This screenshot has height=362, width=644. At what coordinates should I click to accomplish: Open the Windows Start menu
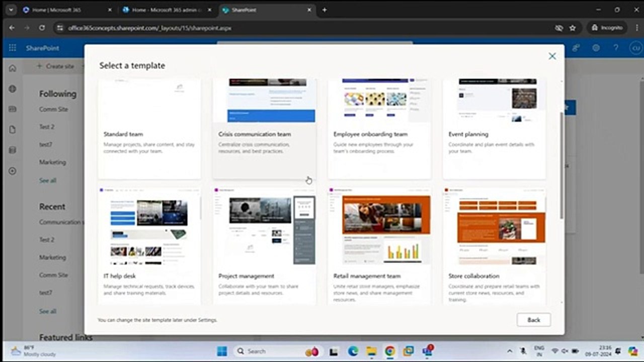point(222,351)
